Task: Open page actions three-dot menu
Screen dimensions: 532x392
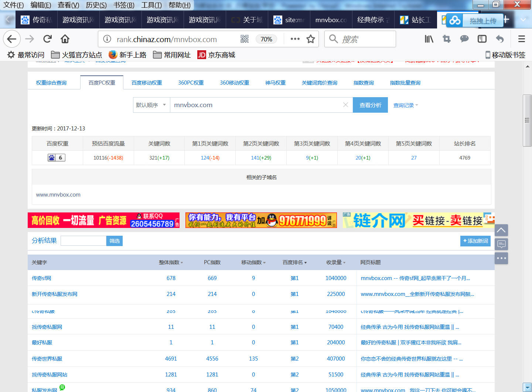Action: click(295, 39)
